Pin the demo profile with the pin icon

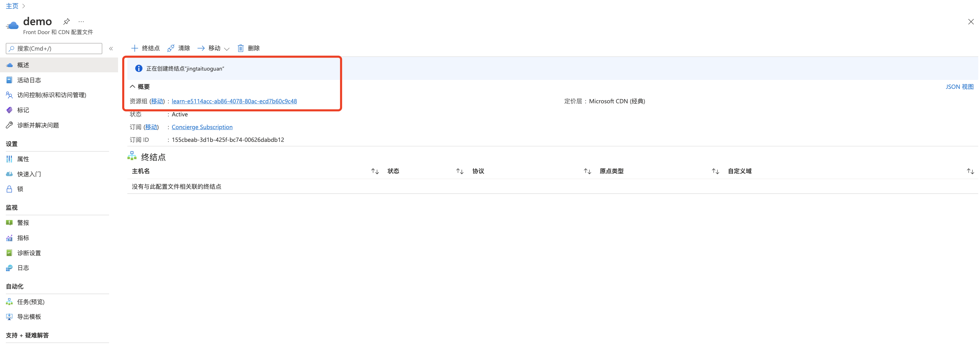[66, 21]
